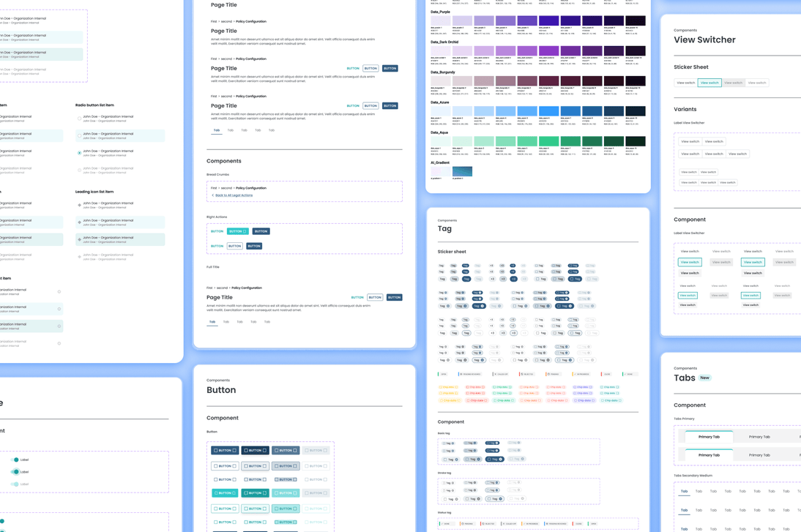Click the REJECTED status tag in the Tag sticker sheet
The width and height of the screenshot is (801, 532).
tap(527, 374)
